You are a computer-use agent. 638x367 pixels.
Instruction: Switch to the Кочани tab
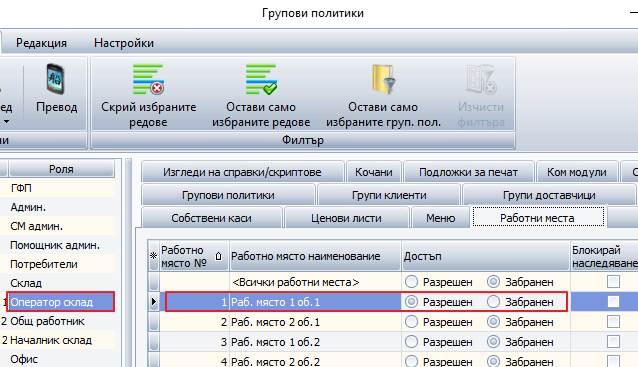coord(374,172)
